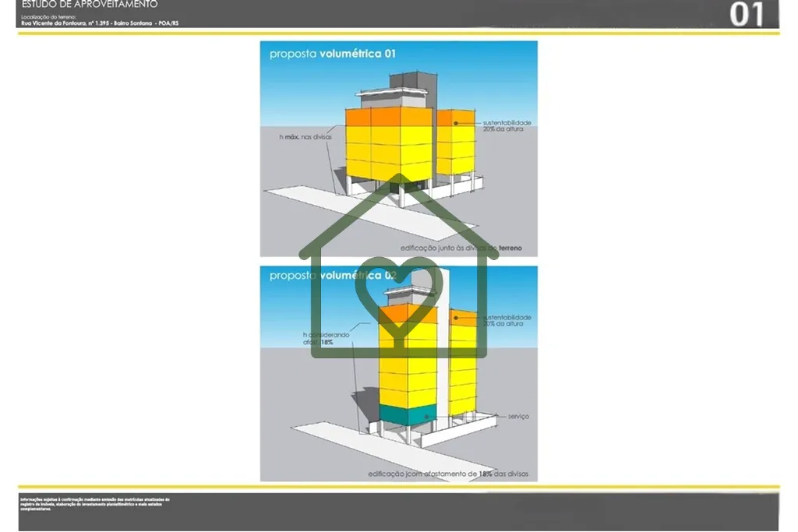Click the serviço marker dot on the teal block
This screenshot has width=798, height=532.
point(426,417)
